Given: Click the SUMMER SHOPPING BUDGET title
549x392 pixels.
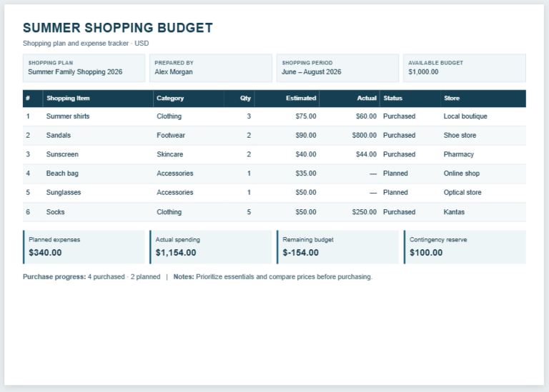Looking at the screenshot, I should (x=118, y=28).
